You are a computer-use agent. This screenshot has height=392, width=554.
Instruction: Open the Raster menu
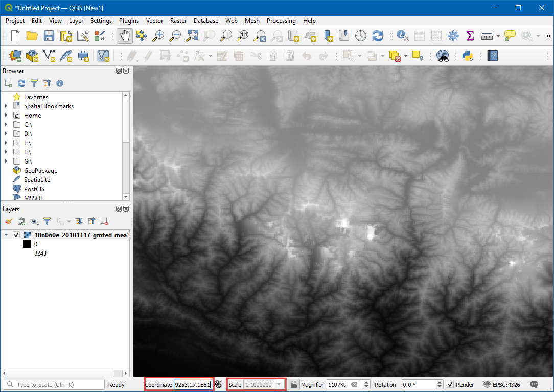pyautogui.click(x=178, y=21)
